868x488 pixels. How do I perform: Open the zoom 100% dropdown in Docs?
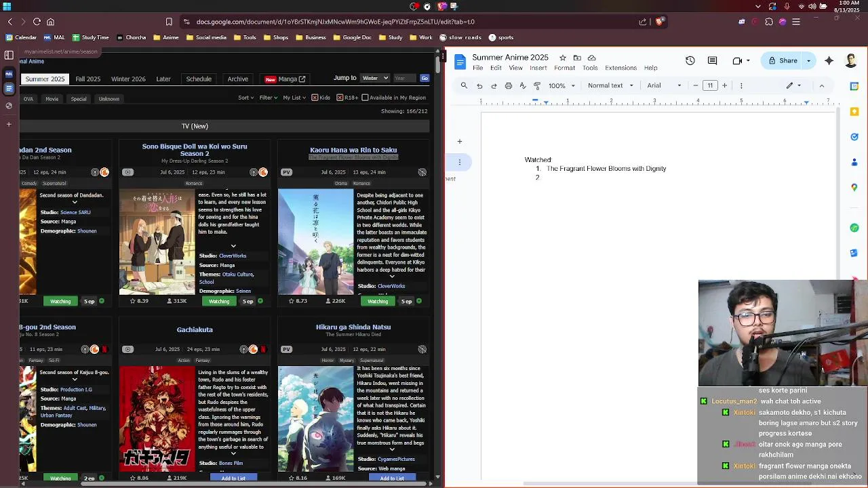561,85
